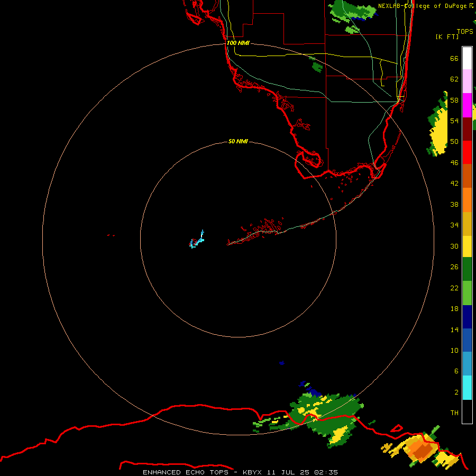Click the bright red 46-50 kft legend swatch

(x=467, y=152)
